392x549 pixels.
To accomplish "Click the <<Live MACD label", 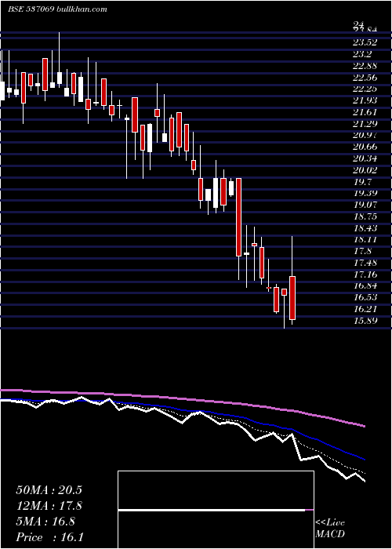I will pyautogui.click(x=330, y=529).
